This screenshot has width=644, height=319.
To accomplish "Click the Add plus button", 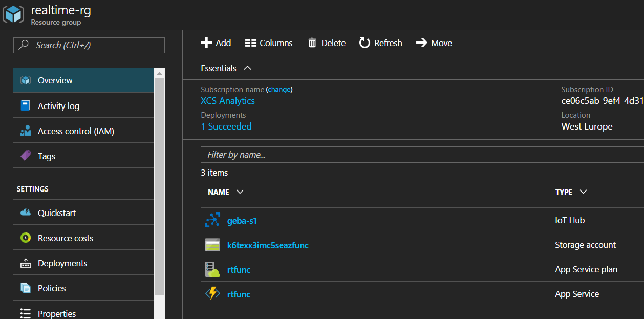I will (216, 43).
